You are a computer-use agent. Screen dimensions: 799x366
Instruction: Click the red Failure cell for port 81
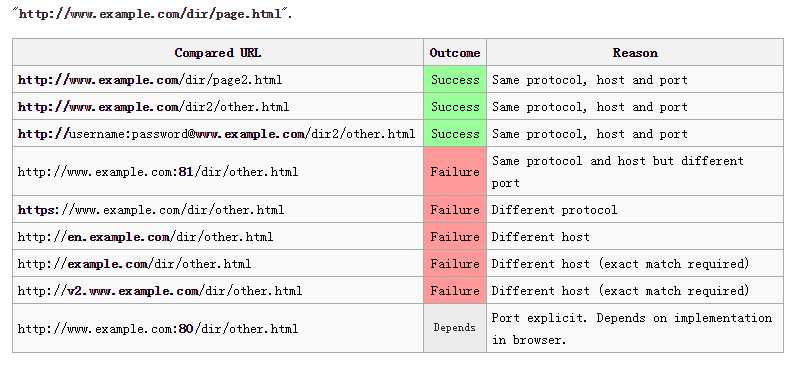[455, 171]
